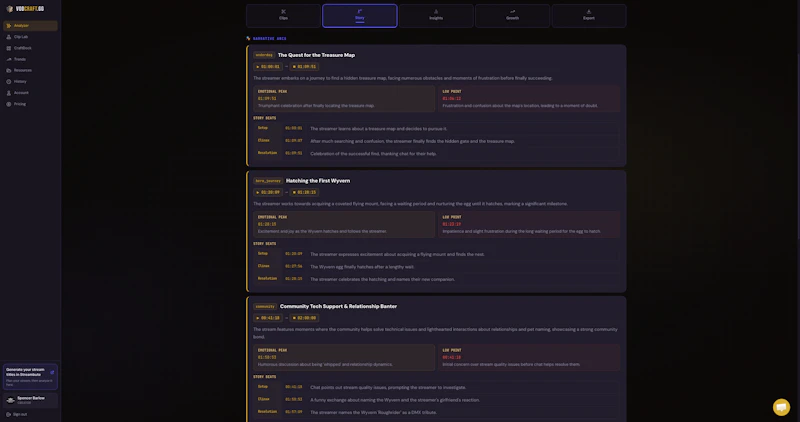Click Resolution beat timestamp 01:57:09

[293, 412]
